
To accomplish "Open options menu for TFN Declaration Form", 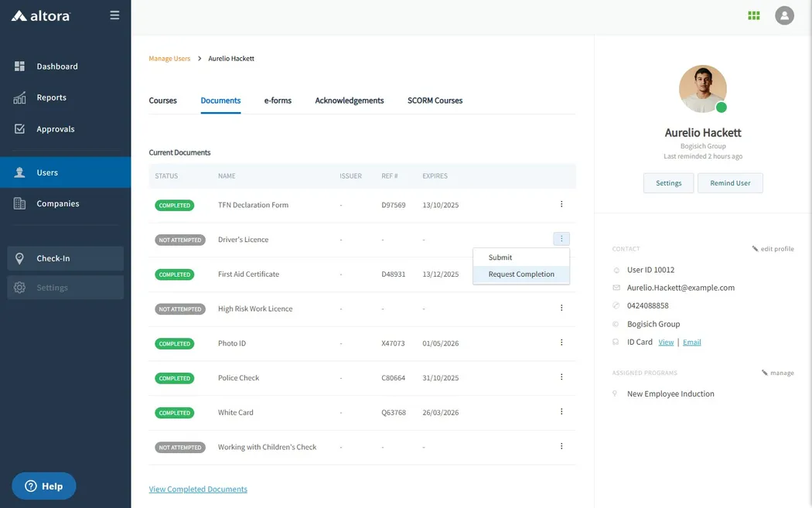I will pos(561,204).
